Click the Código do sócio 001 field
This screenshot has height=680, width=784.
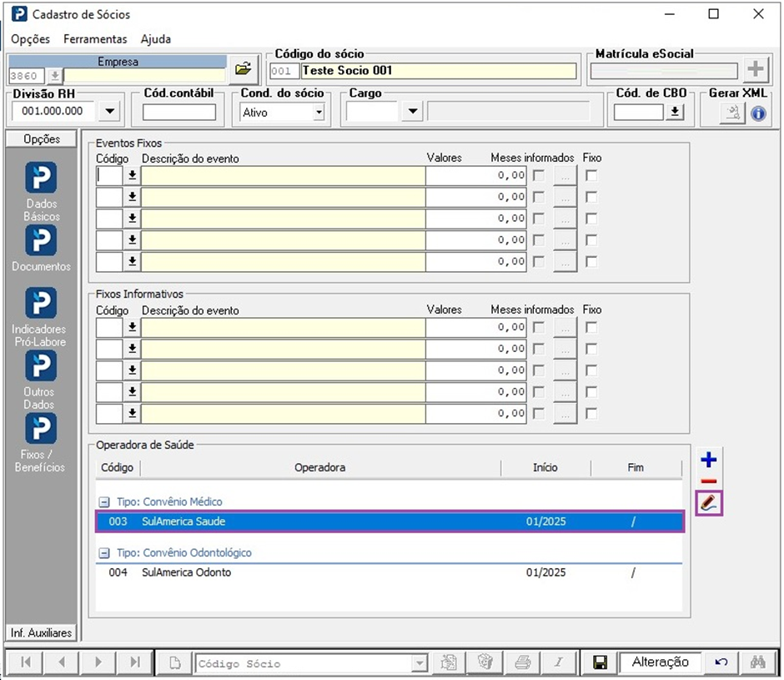pyautogui.click(x=284, y=71)
